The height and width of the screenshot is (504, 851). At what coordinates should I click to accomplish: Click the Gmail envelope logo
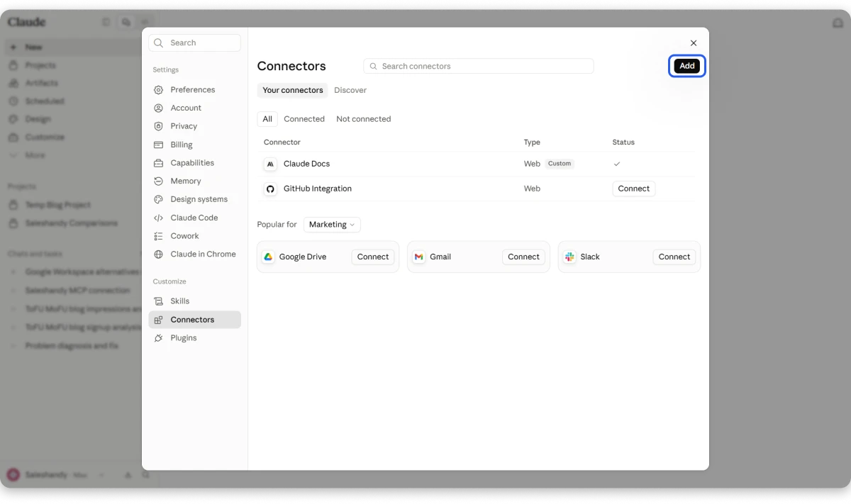(419, 257)
